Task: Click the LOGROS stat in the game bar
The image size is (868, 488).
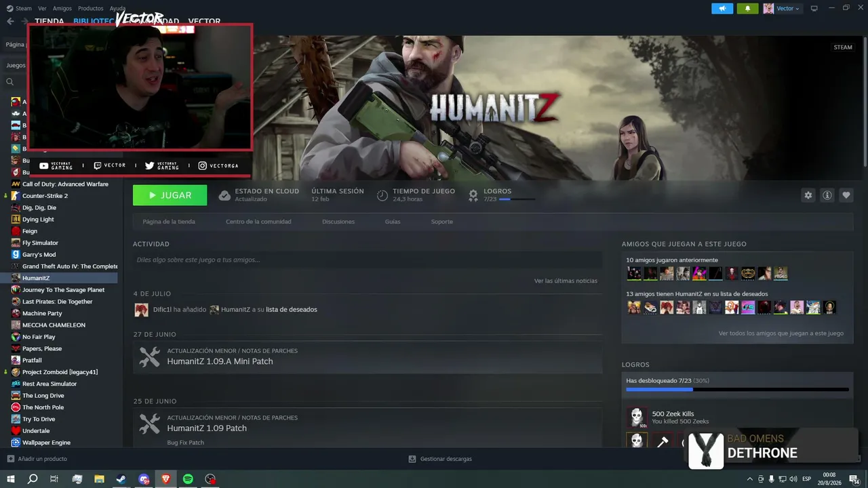Action: pos(502,195)
